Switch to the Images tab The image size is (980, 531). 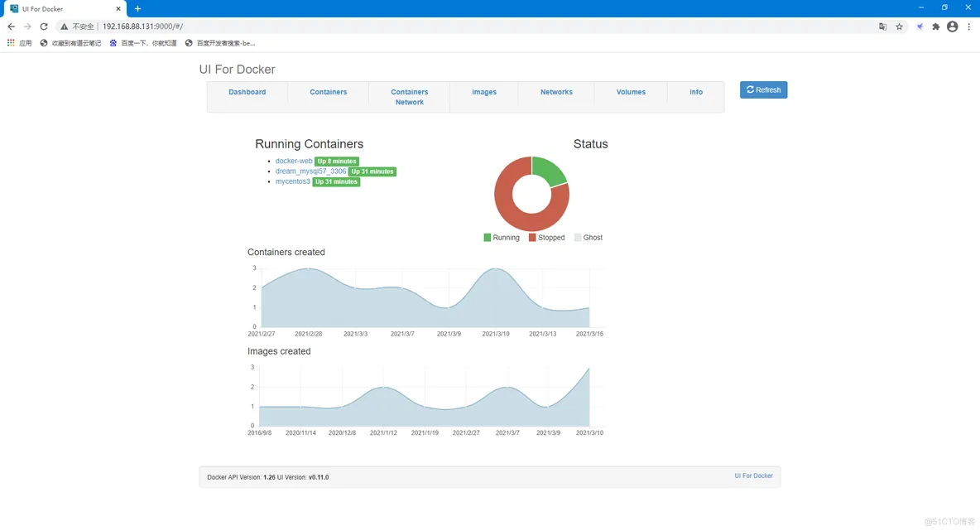point(483,92)
